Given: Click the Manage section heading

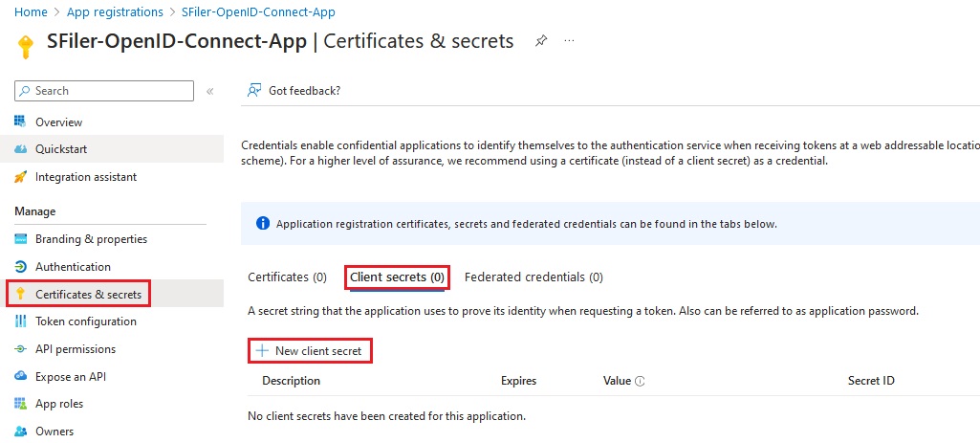Looking at the screenshot, I should (35, 211).
